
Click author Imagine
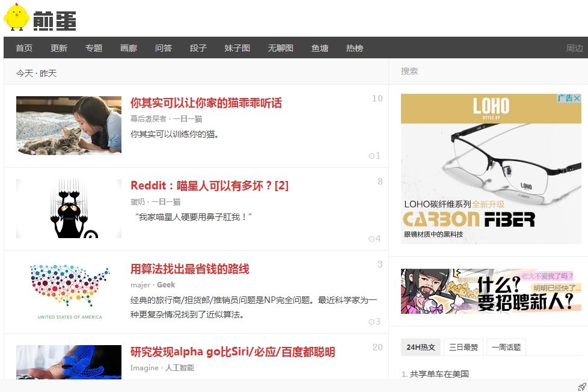[x=144, y=367]
